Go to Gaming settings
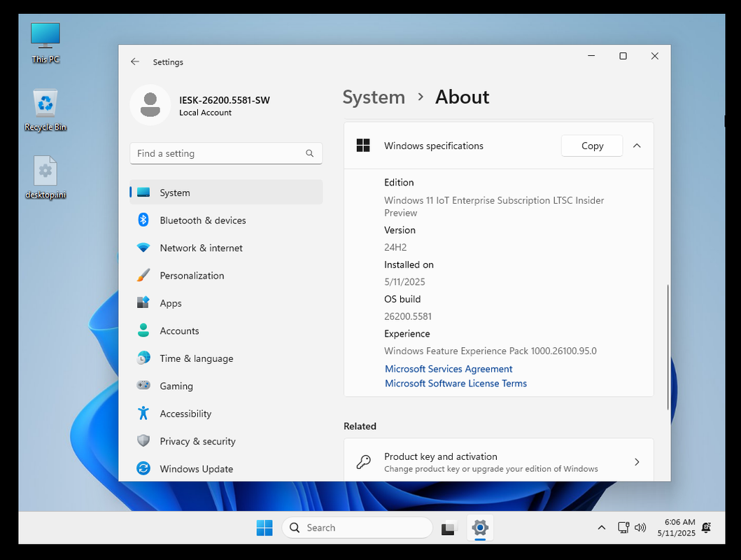Screen dimensions: 741x560 226,386
